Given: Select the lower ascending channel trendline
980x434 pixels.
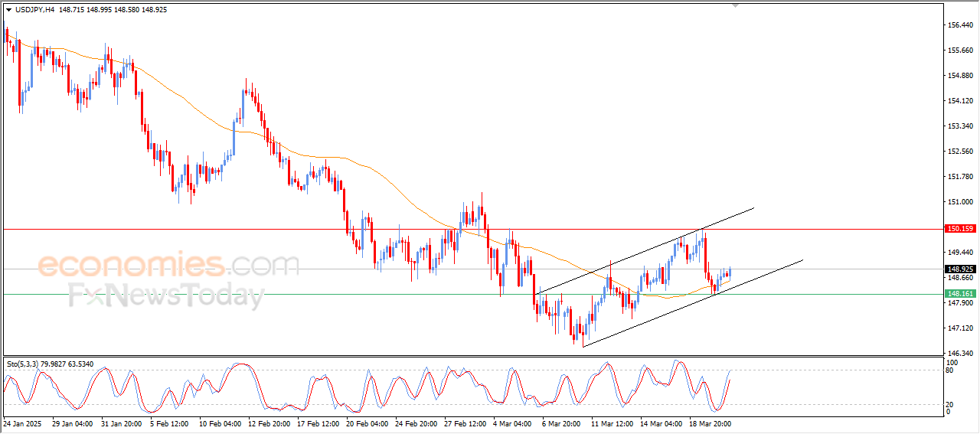Looking at the screenshot, I should (693, 304).
